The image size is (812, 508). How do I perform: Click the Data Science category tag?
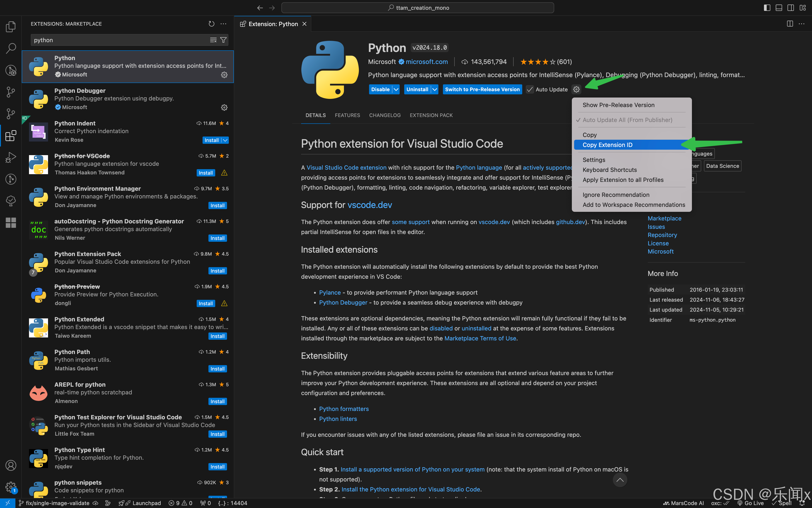click(723, 166)
